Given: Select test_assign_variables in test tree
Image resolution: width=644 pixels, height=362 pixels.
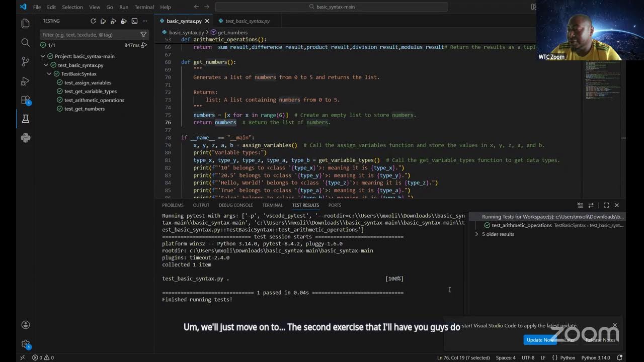Looking at the screenshot, I should pos(88,82).
